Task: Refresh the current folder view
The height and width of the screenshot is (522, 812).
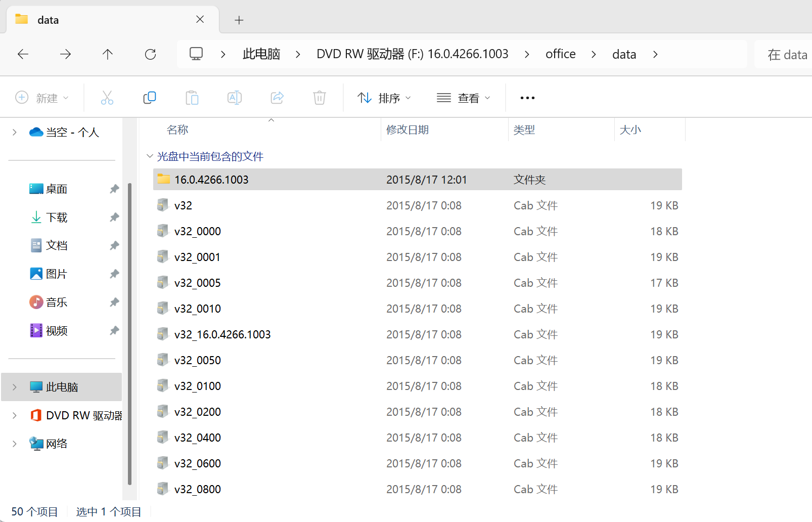Action: pos(150,54)
